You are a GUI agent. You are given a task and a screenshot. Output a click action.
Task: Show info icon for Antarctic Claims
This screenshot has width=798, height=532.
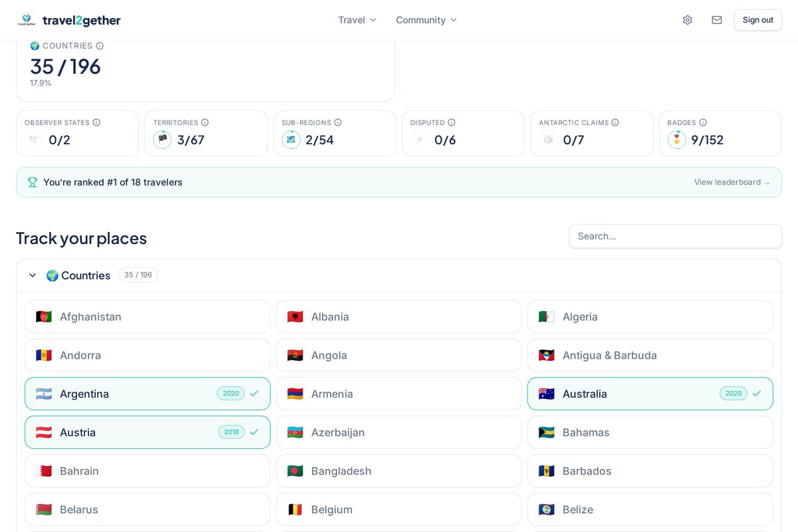615,122
